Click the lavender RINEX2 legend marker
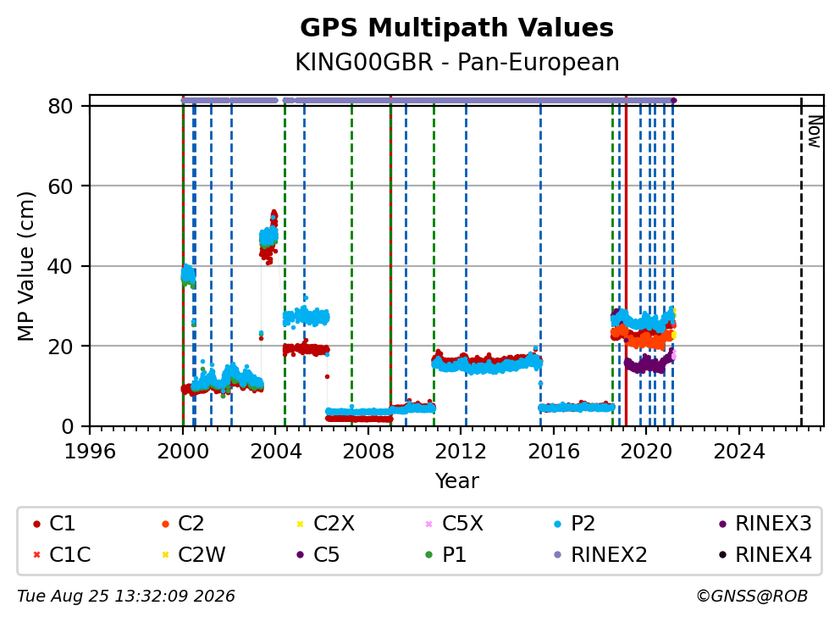This screenshot has height=622, width=840. point(558,555)
